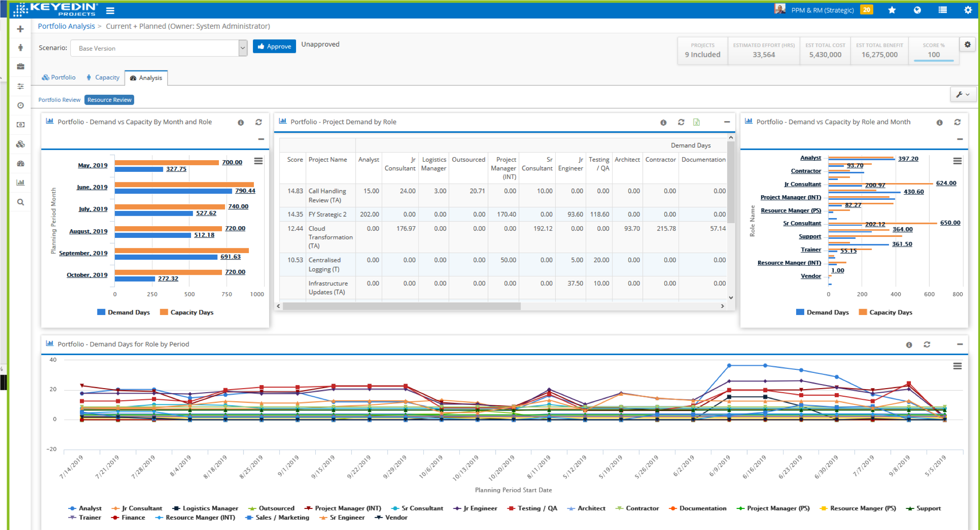Show info for Demand vs Capacity By Month widget
Image resolution: width=980 pixels, height=530 pixels.
(x=241, y=123)
